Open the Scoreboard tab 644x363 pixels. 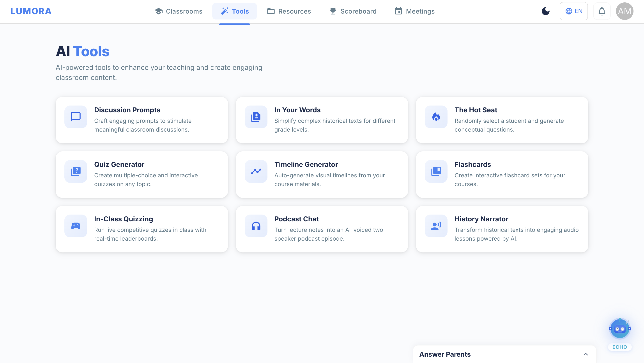tap(353, 11)
